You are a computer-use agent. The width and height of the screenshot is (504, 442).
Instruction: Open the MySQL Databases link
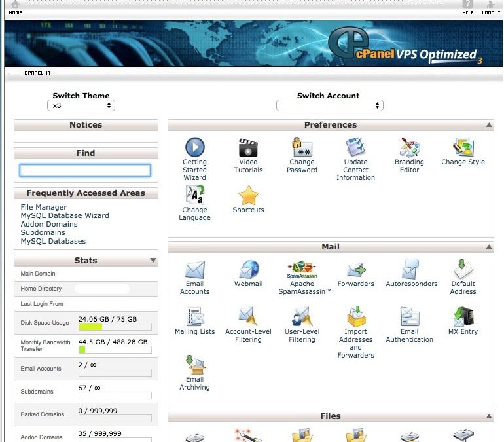(x=53, y=241)
